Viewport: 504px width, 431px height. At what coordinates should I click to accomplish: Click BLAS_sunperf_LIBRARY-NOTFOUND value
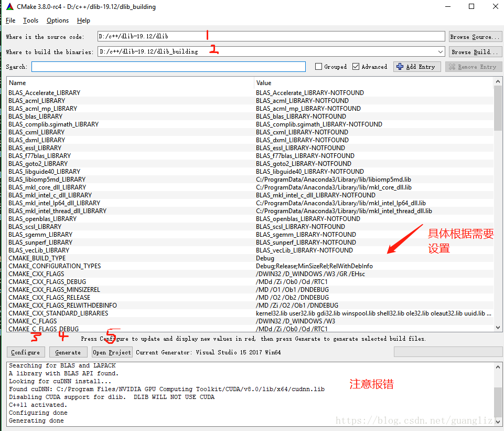click(306, 243)
